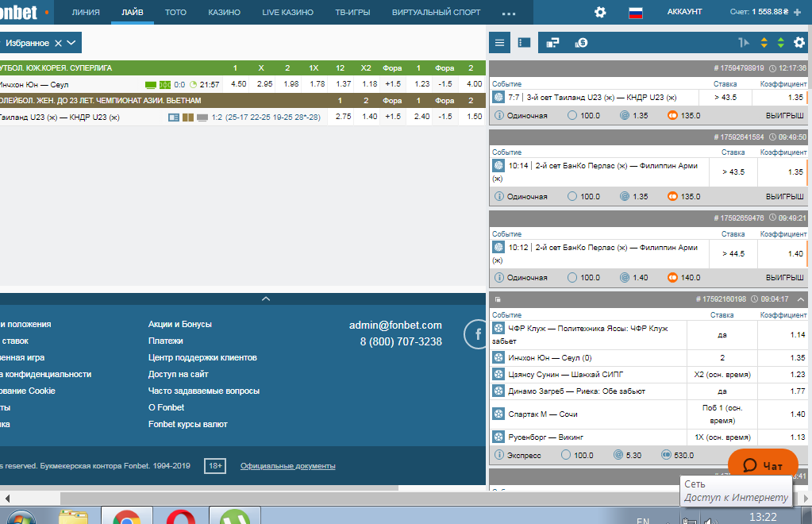Click the 18+ age badge
The width and height of the screenshot is (812, 524).
[x=215, y=465]
